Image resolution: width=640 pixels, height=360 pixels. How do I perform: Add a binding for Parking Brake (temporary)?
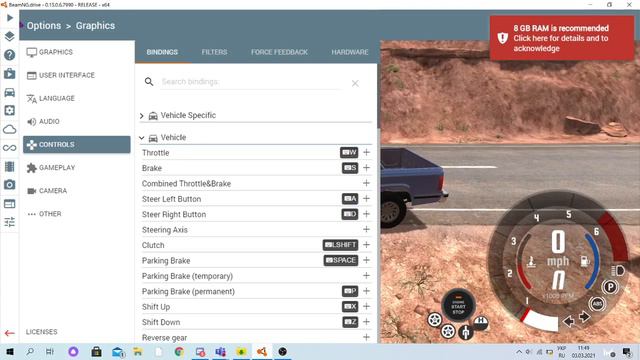[x=367, y=276]
